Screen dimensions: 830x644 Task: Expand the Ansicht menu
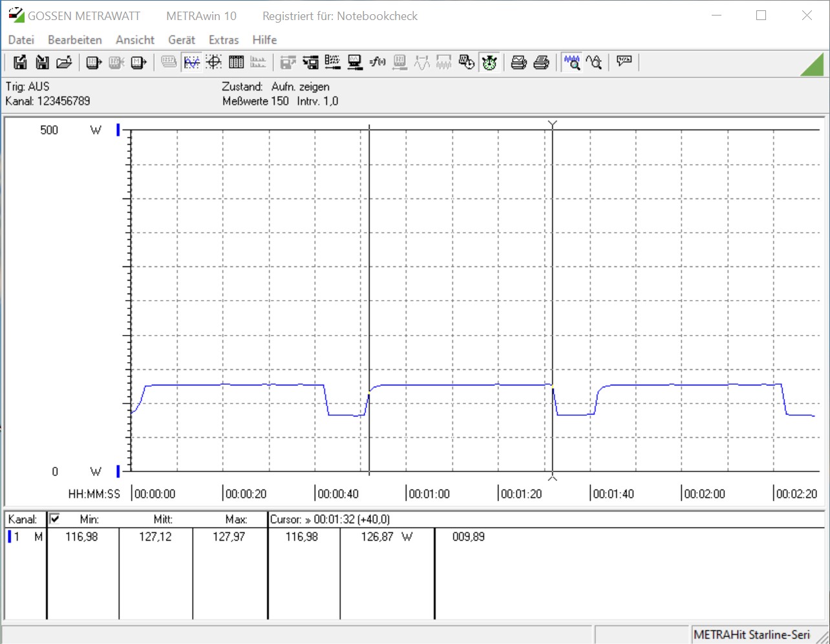134,40
